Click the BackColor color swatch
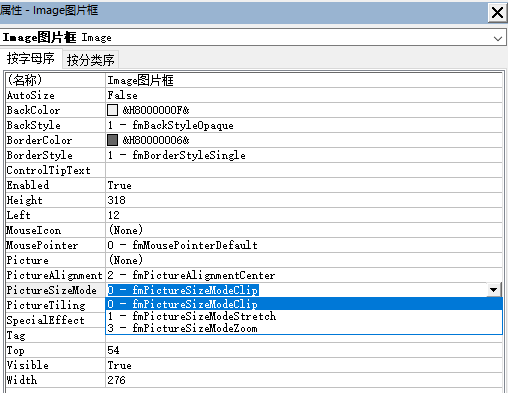Viewport: 508px width, 393px height. pos(112,110)
